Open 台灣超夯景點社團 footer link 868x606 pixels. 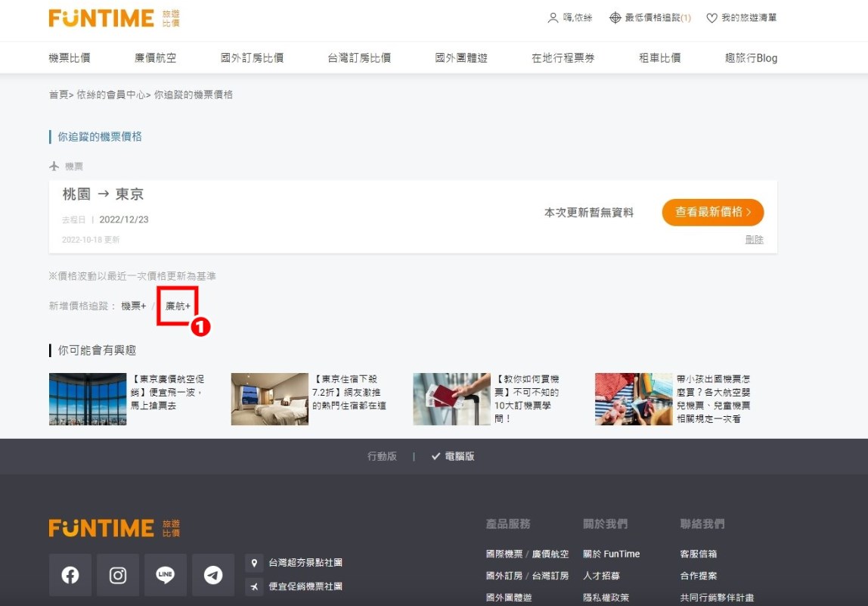pos(305,563)
